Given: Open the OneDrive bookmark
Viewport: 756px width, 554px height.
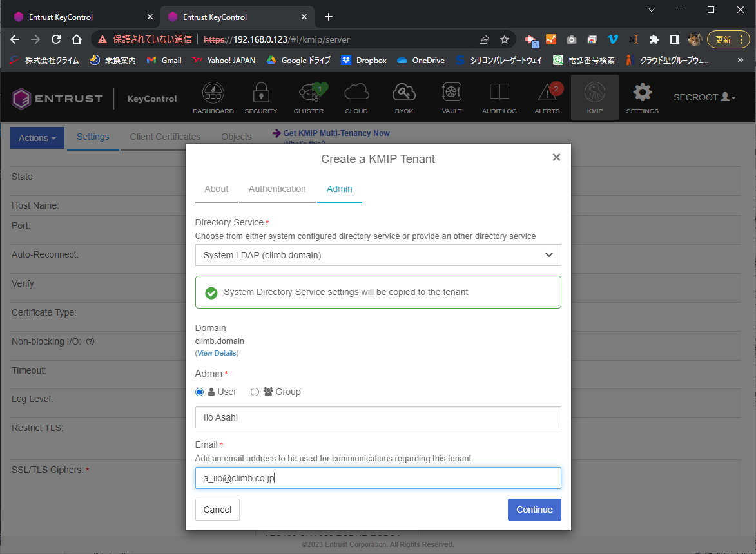Looking at the screenshot, I should [x=420, y=60].
